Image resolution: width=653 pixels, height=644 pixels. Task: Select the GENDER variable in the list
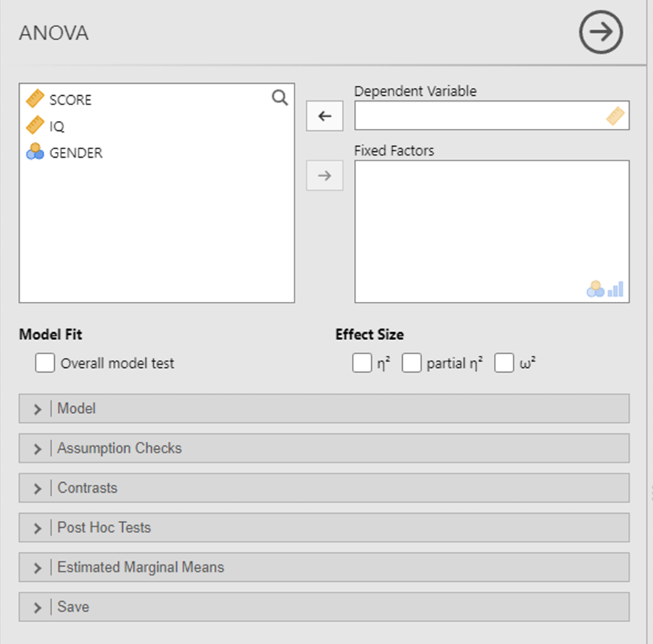76,153
